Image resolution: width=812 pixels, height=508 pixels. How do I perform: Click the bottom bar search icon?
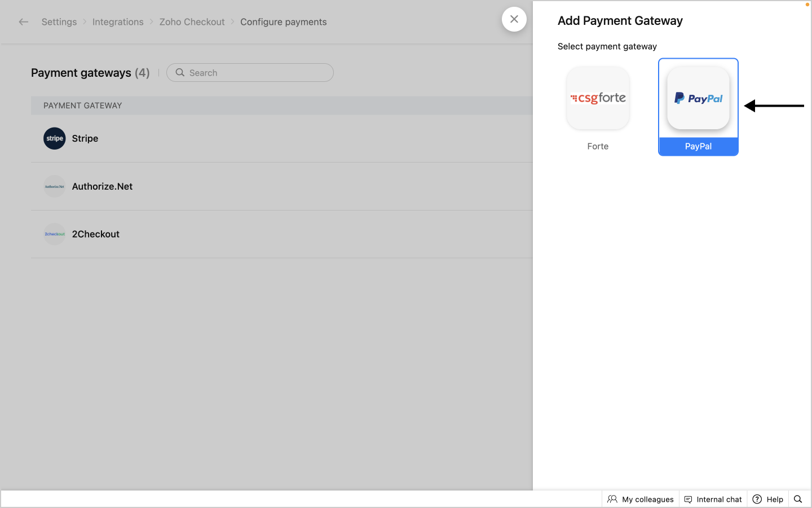(x=798, y=499)
